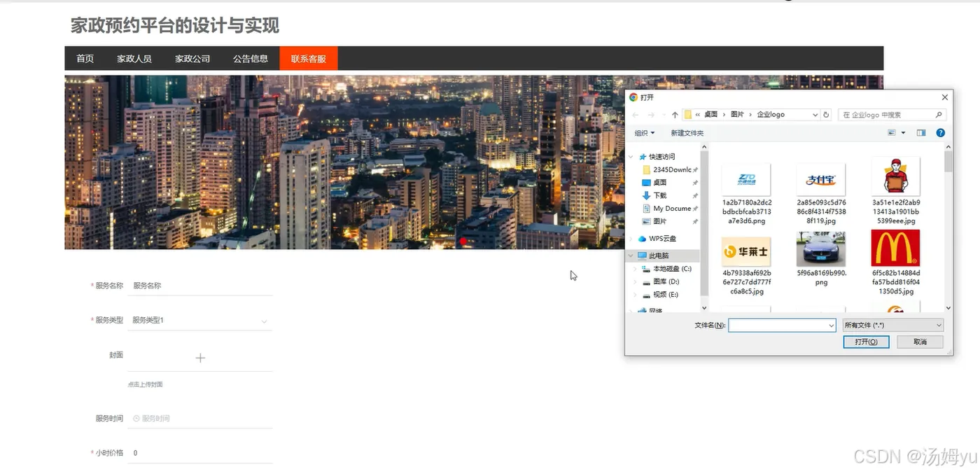Select the McDonald's logo image file
This screenshot has width=980, height=474.
(x=896, y=263)
